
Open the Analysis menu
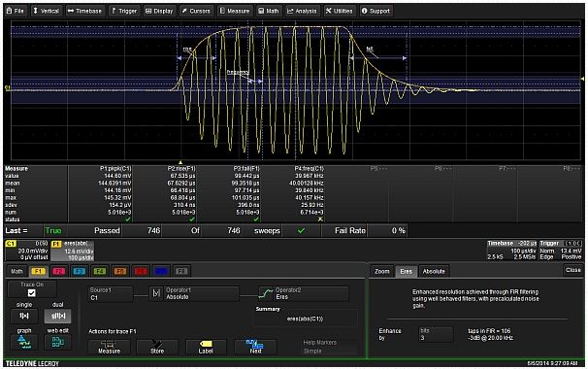(303, 11)
